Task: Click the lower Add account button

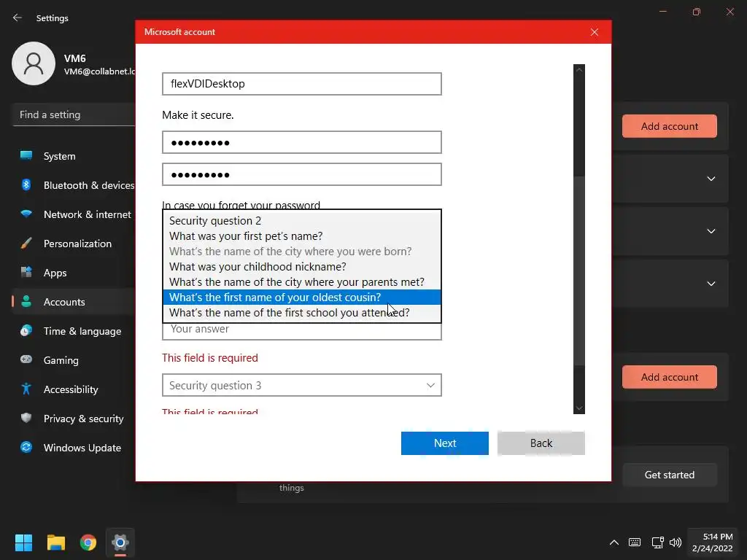Action: coord(670,377)
